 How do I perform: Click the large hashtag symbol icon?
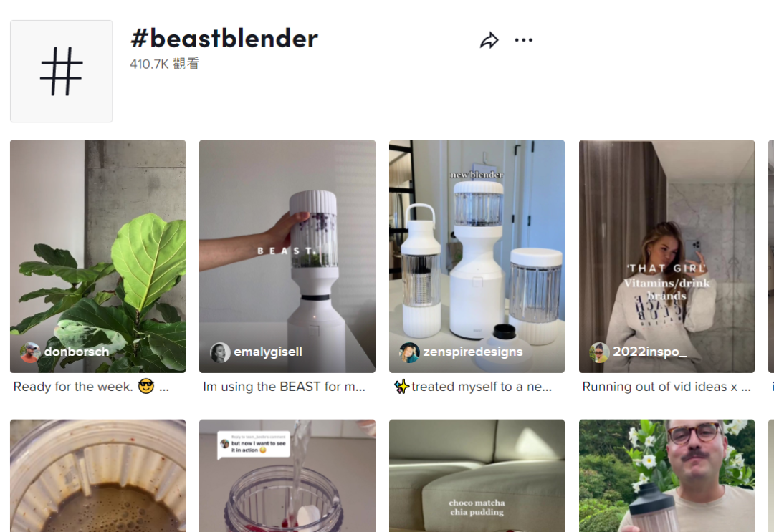pos(61,71)
